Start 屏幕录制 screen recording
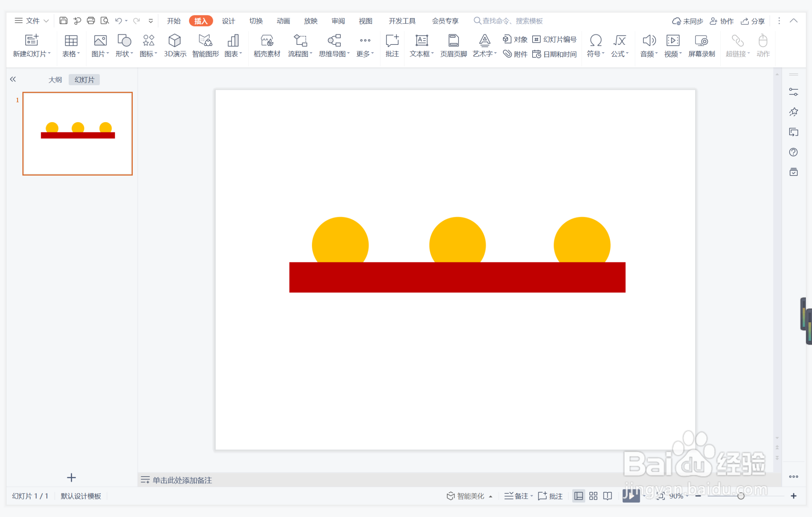812x517 pixels. click(701, 45)
